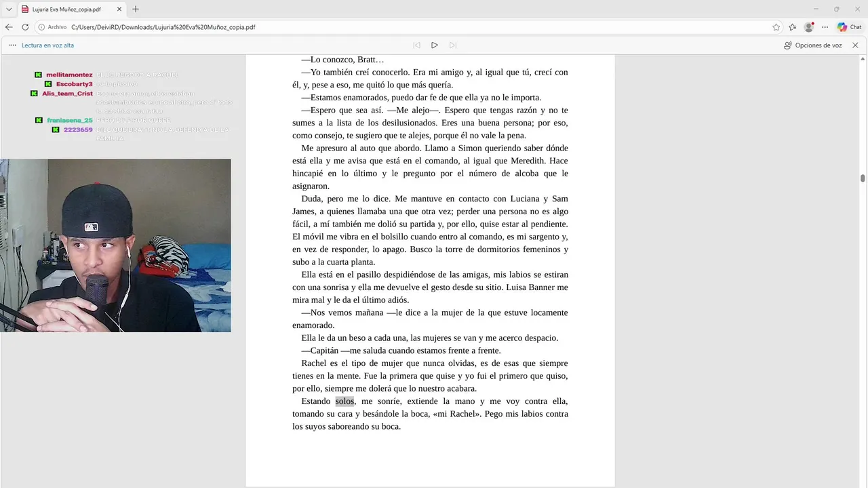Click the line starting —Lo conozco, Bratt
This screenshot has height=488, width=868.
point(342,60)
